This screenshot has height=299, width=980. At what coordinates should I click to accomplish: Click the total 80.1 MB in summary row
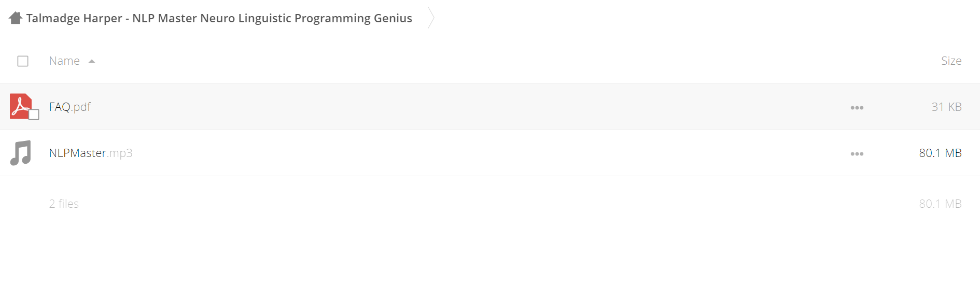click(940, 204)
